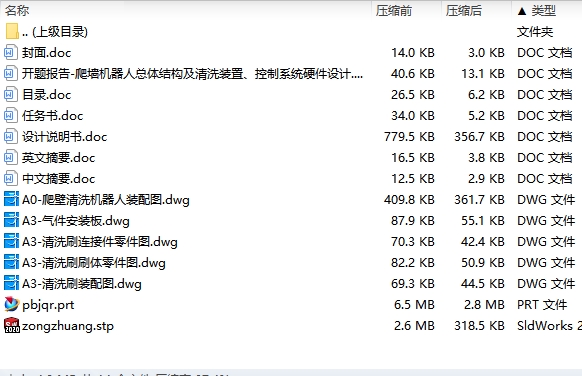The height and width of the screenshot is (376, 582).
Task: Select the 开题报告-爬墙机器人总体结构 file name
Action: (192, 73)
